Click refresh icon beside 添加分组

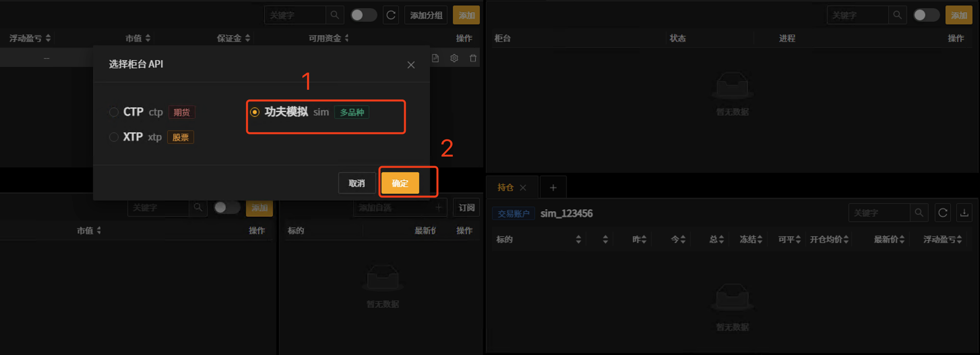(391, 15)
